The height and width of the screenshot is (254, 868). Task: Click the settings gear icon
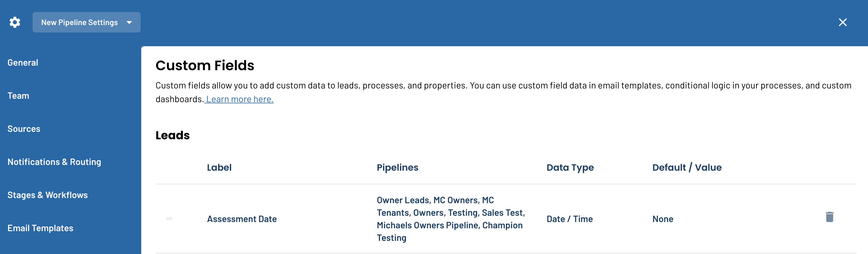point(15,22)
